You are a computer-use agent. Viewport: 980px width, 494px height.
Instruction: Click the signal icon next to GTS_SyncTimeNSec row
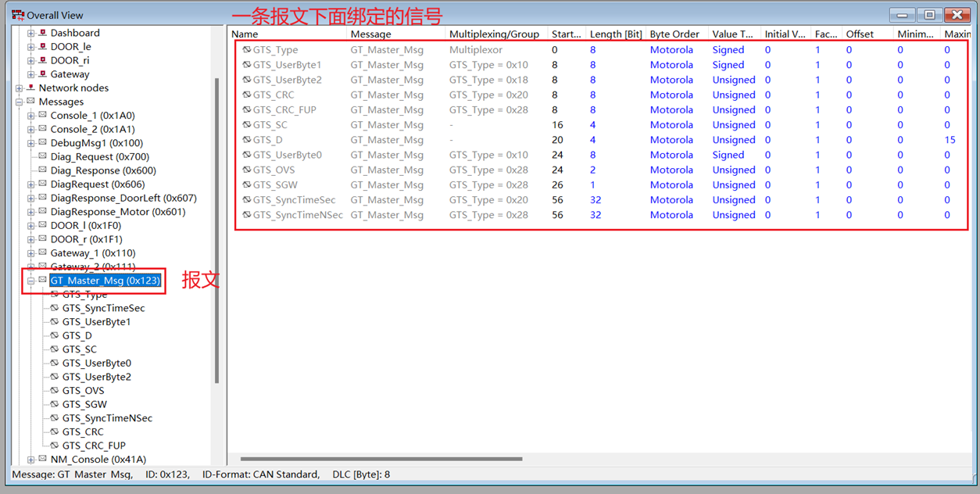coord(247,215)
